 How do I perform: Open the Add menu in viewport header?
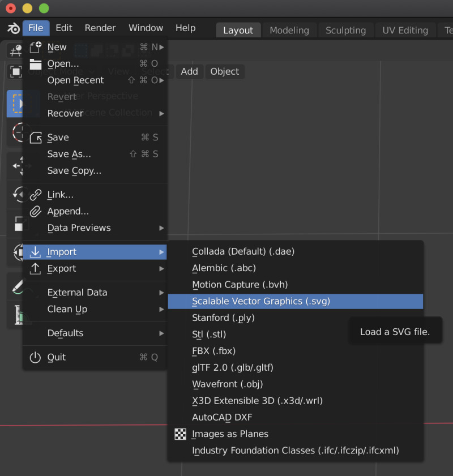(x=190, y=72)
